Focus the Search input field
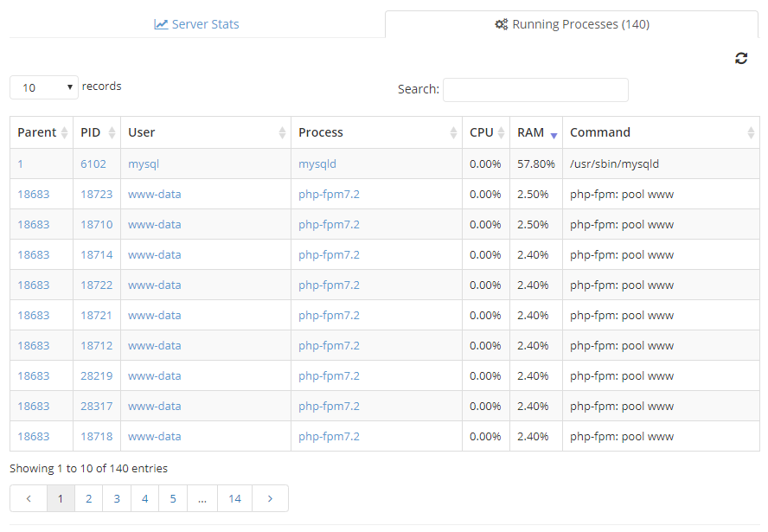 535,90
